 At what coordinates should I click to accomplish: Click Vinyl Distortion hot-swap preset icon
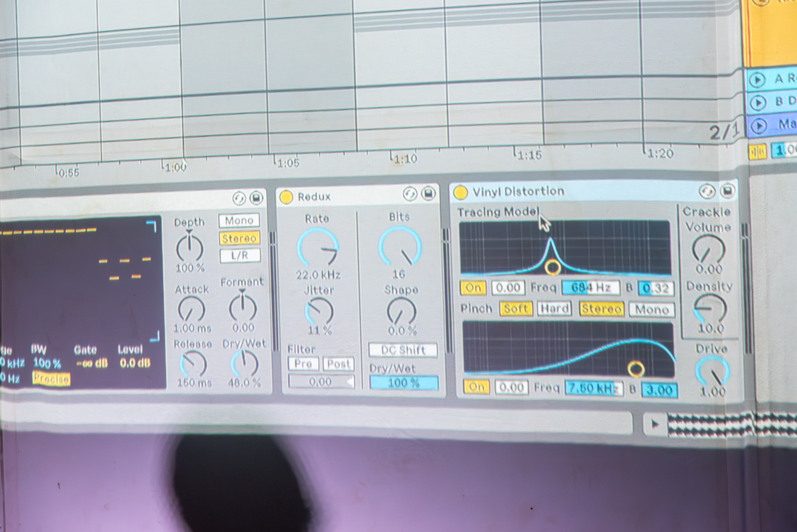(x=707, y=191)
